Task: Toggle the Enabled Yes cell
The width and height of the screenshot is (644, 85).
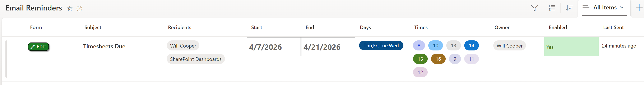Action: [571, 47]
